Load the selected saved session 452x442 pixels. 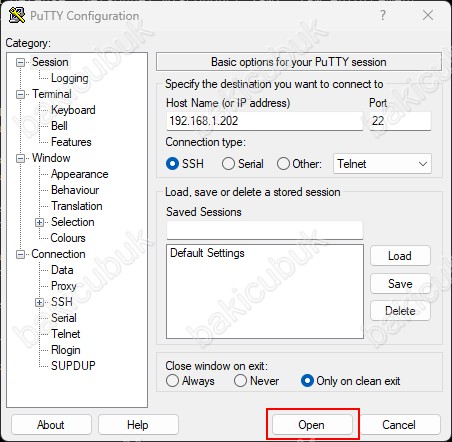(400, 256)
